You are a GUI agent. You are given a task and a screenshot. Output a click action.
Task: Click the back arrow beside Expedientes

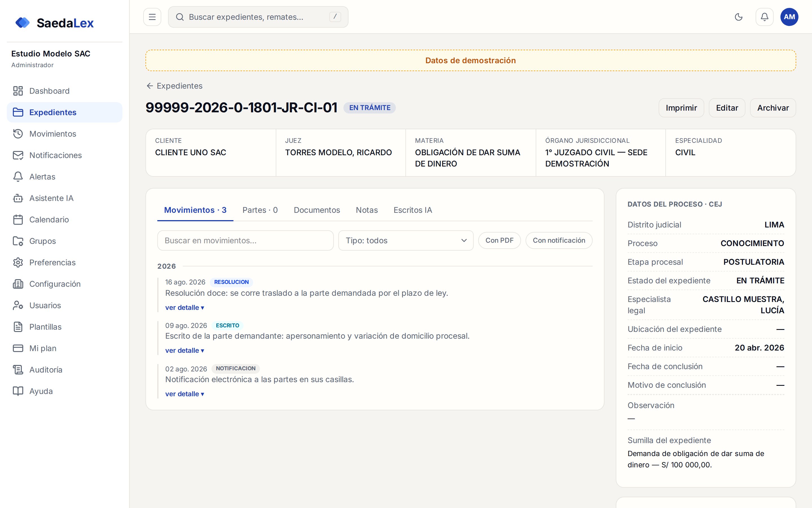pos(150,86)
